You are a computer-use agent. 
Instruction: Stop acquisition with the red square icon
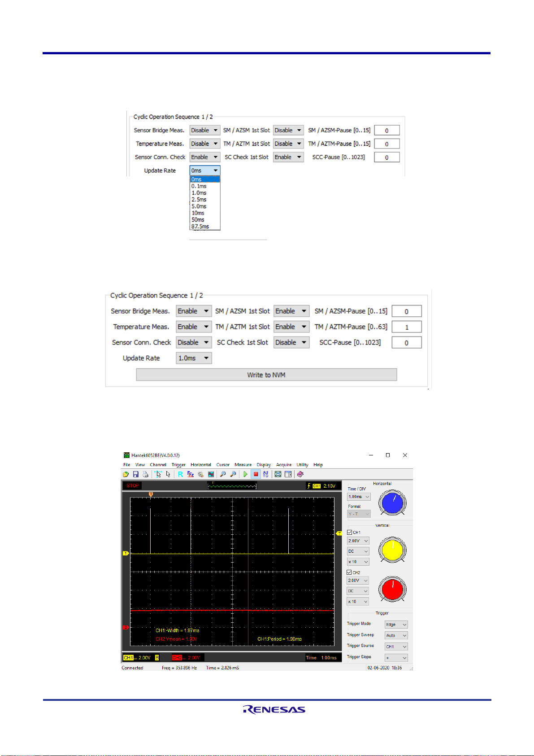click(x=256, y=474)
